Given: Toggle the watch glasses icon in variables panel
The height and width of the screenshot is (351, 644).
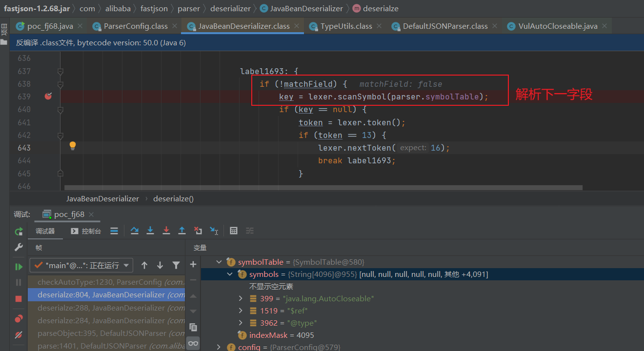Looking at the screenshot, I should (x=193, y=343).
